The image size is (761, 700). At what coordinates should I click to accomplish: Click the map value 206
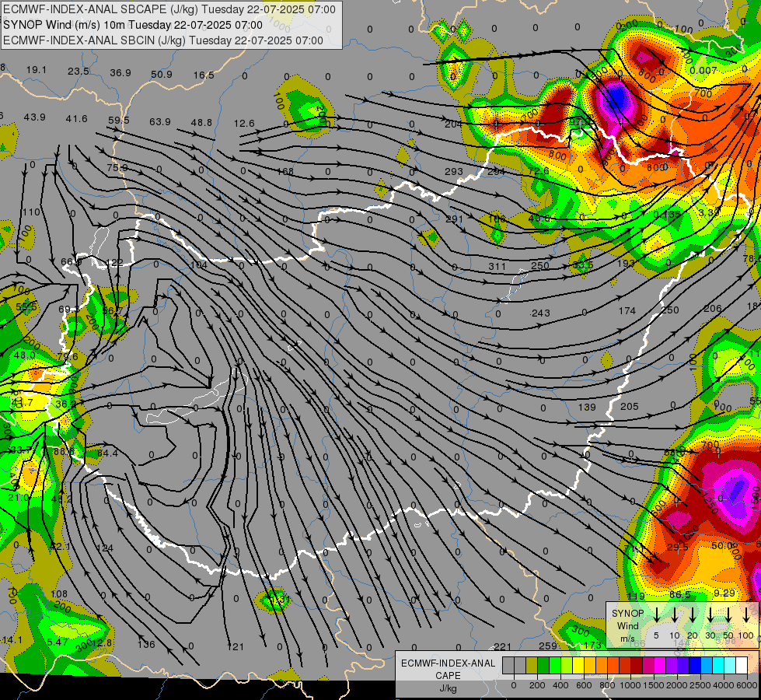click(713, 309)
